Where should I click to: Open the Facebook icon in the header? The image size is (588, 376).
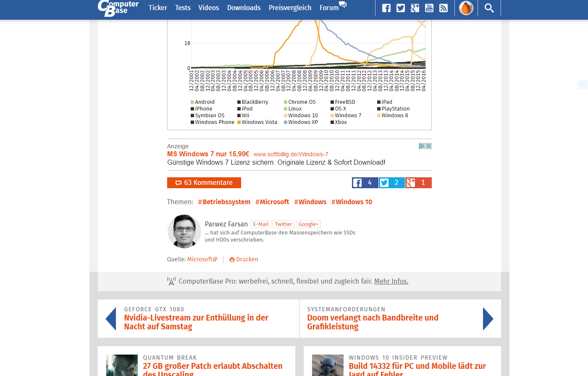386,8
